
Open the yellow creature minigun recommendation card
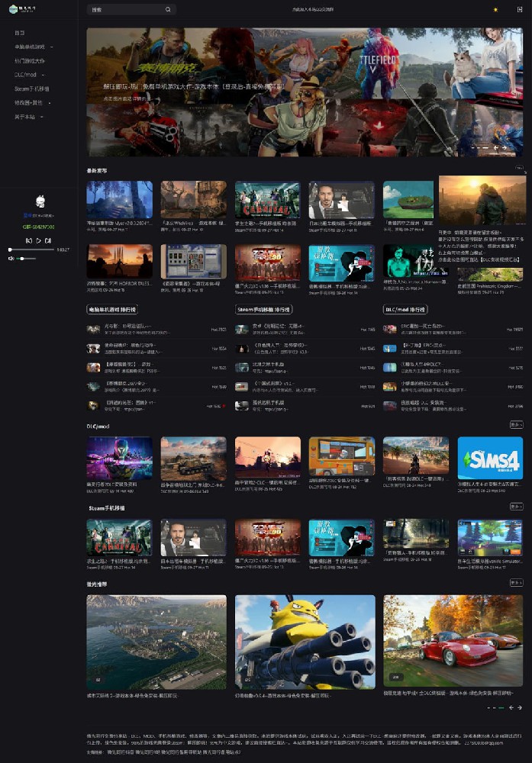coord(305,642)
